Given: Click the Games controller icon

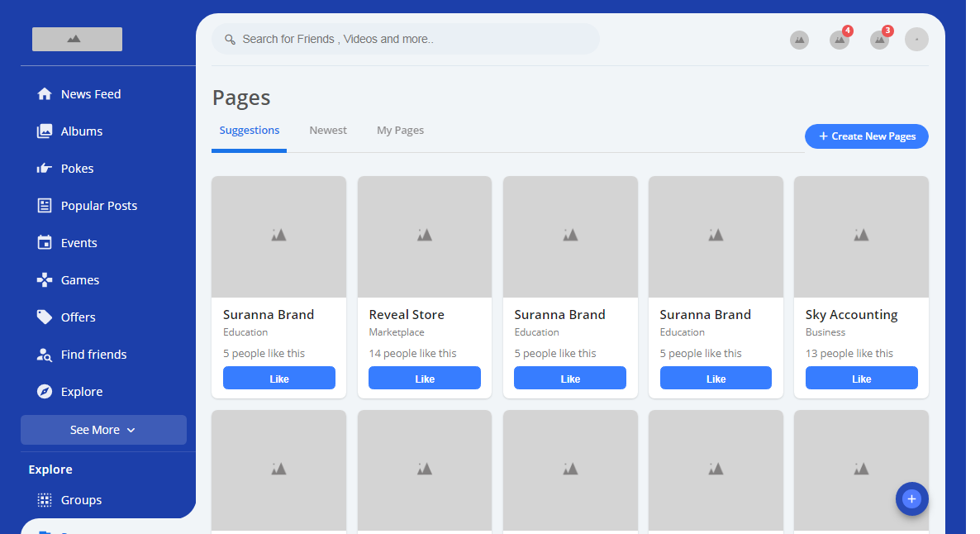Looking at the screenshot, I should pos(45,280).
